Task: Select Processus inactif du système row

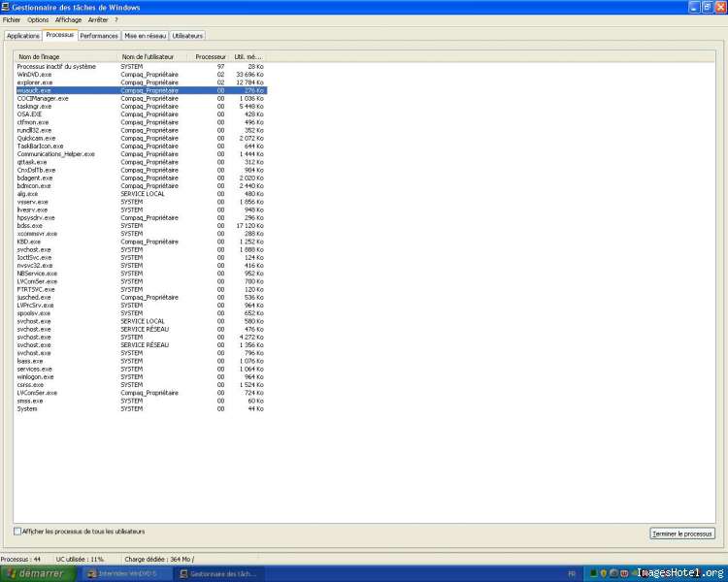Action: point(141,66)
